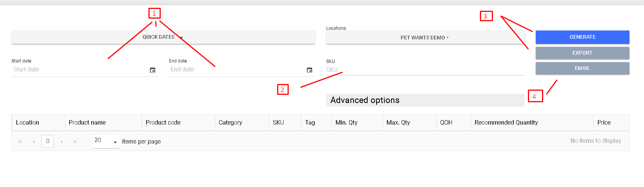Expand the Advanced options section
This screenshot has width=644, height=187.
pyautogui.click(x=425, y=100)
